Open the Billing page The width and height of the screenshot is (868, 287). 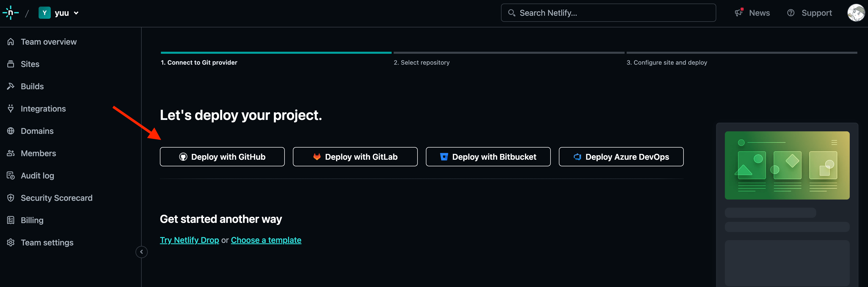click(32, 220)
